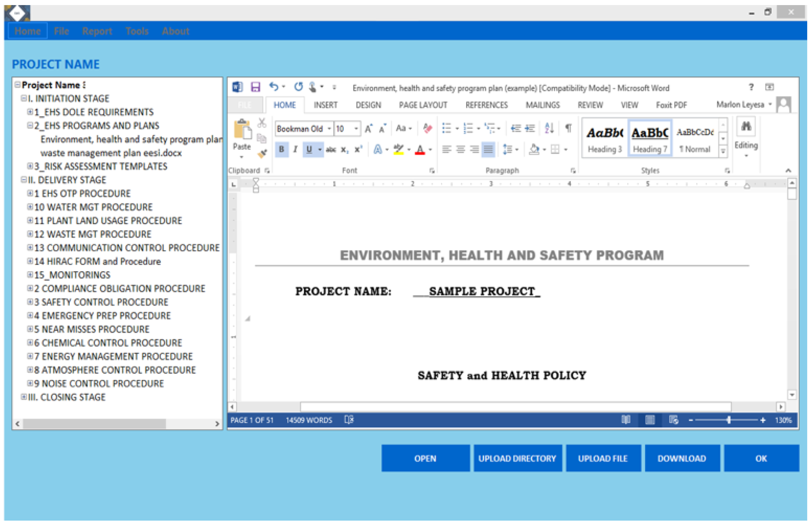This screenshot has width=812, height=524.
Task: Toggle Bold formatting button
Action: point(281,149)
